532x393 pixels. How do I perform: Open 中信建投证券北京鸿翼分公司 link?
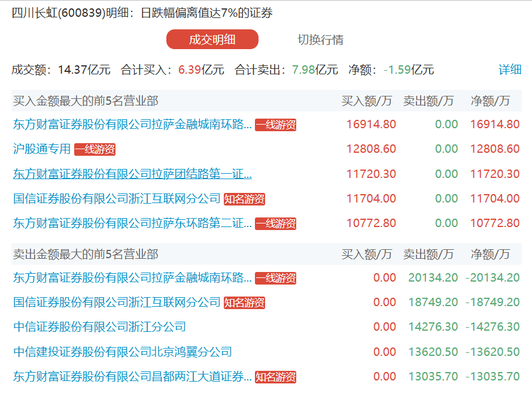pyautogui.click(x=123, y=352)
